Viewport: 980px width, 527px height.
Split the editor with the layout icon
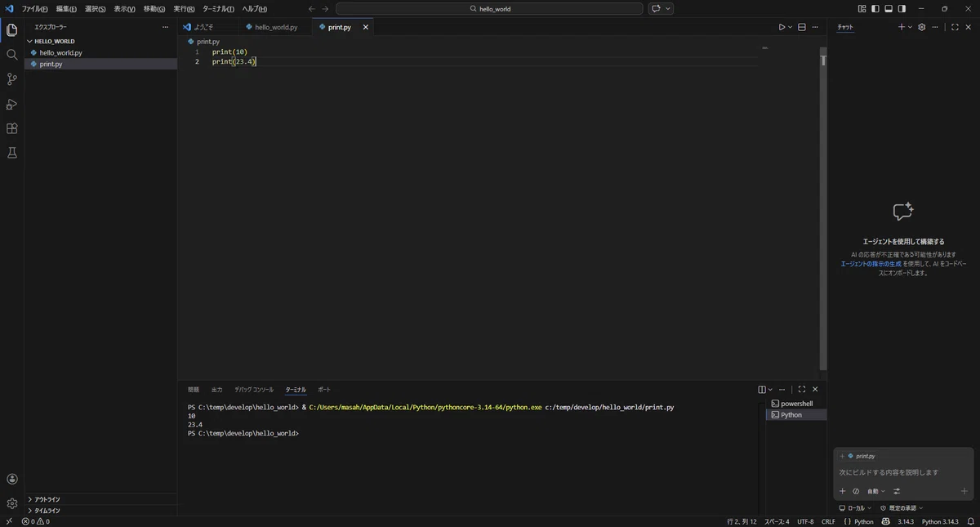[x=802, y=27]
